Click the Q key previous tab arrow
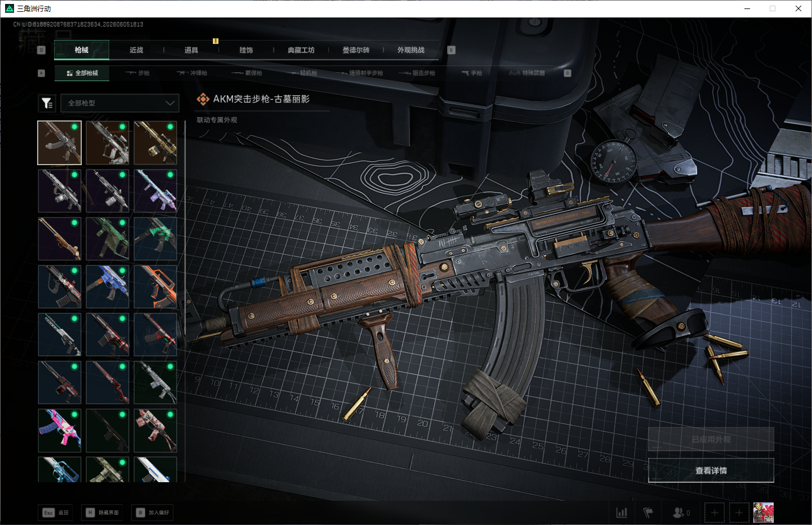Image resolution: width=812 pixels, height=525 pixels. click(41, 50)
